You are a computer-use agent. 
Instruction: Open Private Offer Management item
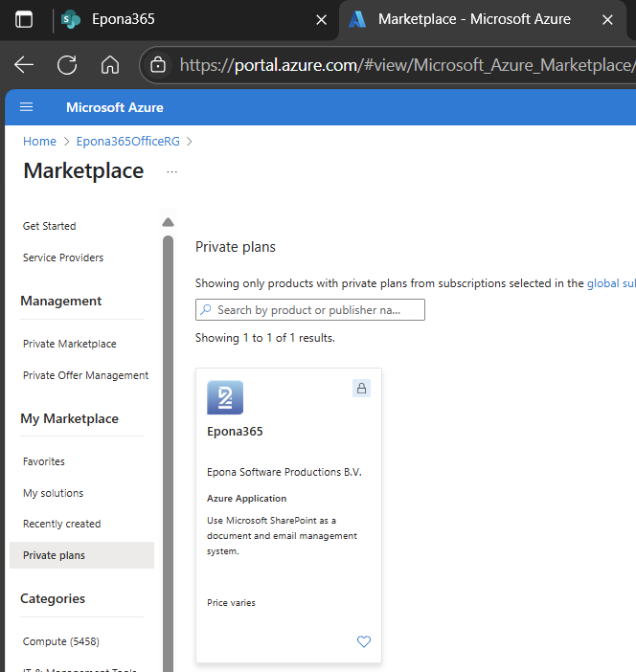86,375
